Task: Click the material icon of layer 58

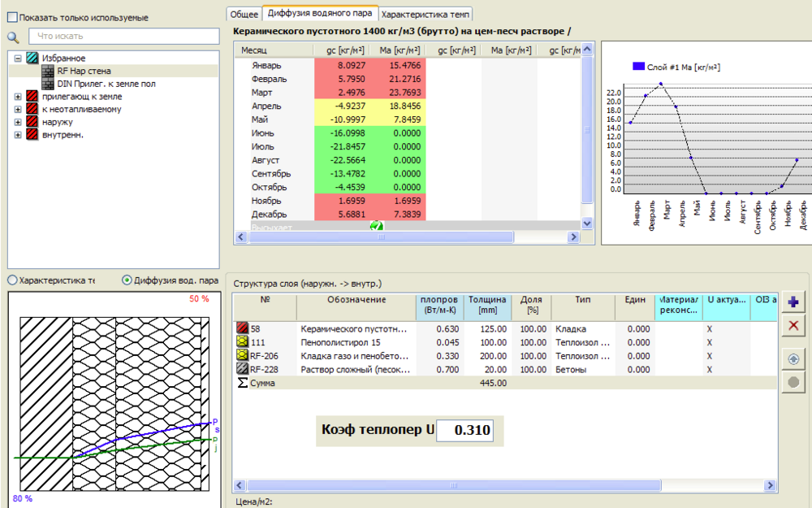Action: [242, 329]
